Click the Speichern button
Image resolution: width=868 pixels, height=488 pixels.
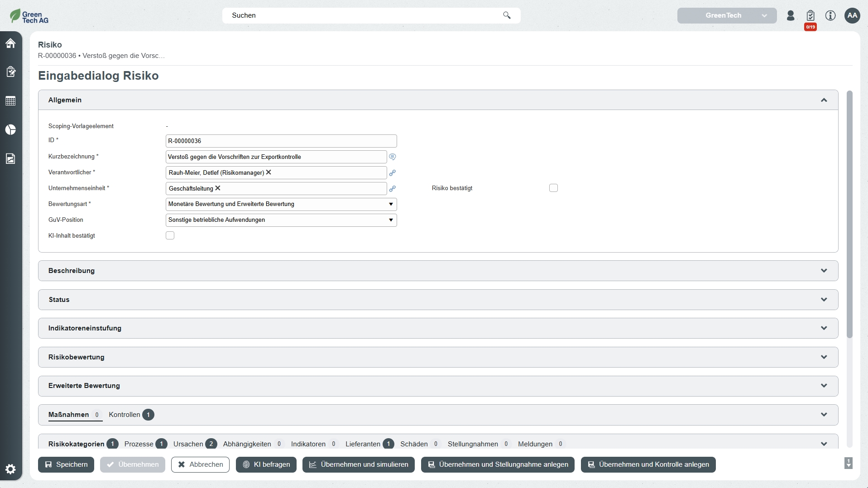(x=66, y=464)
